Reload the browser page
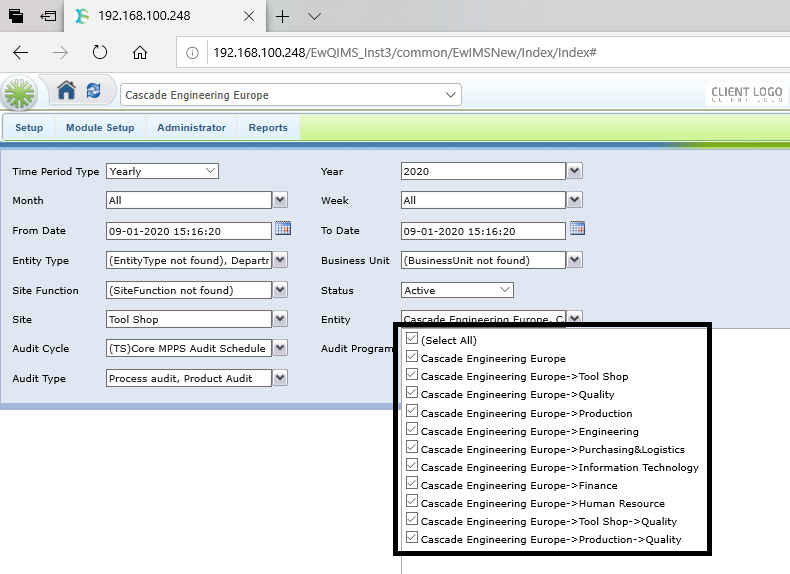 [x=100, y=52]
